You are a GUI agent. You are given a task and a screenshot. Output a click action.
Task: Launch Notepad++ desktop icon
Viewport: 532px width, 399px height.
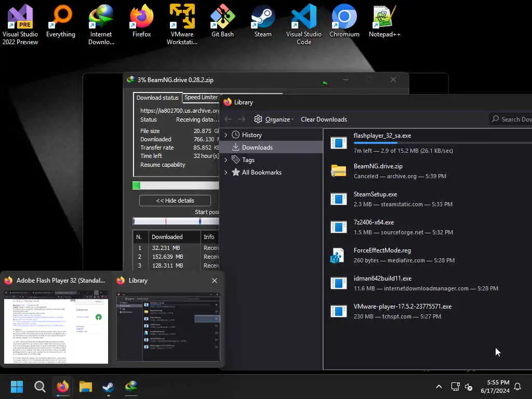pyautogui.click(x=384, y=21)
